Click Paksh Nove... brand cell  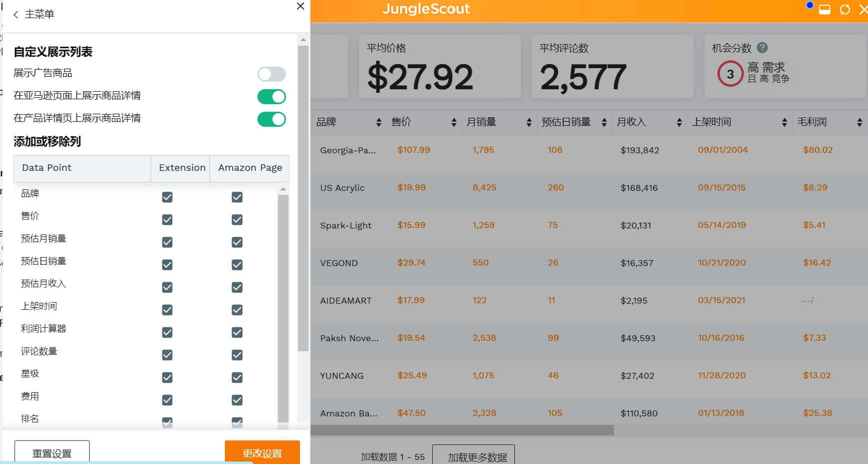(350, 338)
